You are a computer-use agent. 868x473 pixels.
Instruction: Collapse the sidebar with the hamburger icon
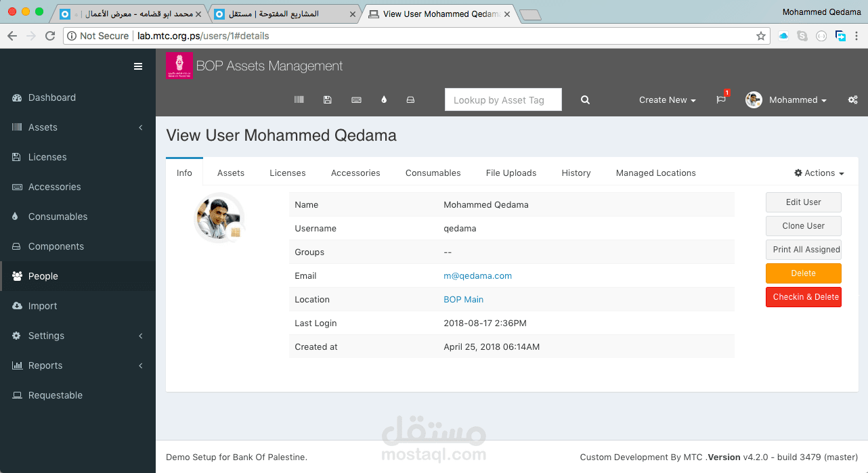[x=138, y=66]
